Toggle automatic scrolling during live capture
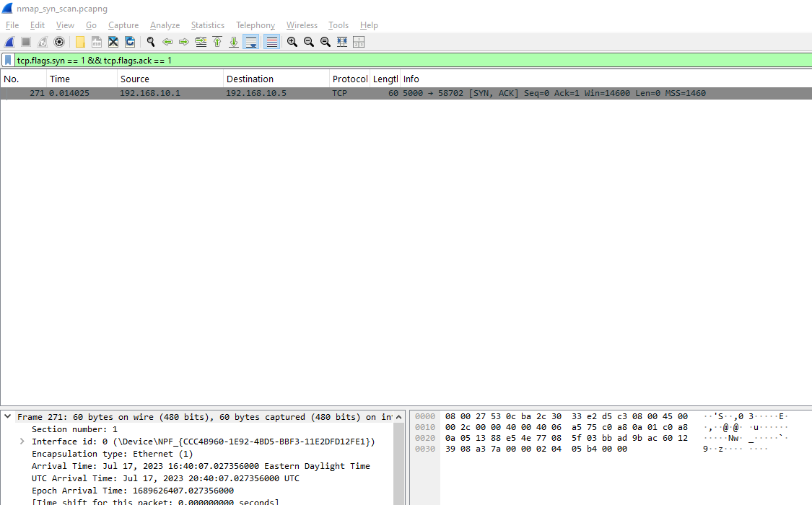The image size is (812, 505). (250, 41)
